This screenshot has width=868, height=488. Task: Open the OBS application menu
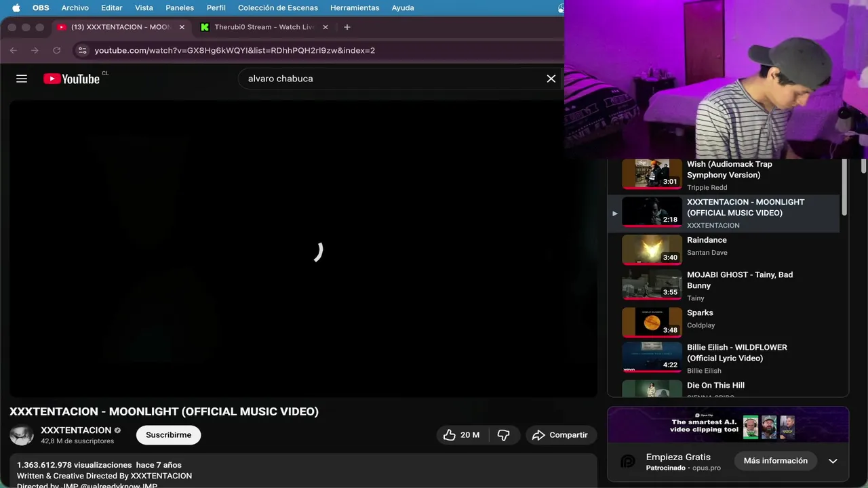[x=41, y=8]
